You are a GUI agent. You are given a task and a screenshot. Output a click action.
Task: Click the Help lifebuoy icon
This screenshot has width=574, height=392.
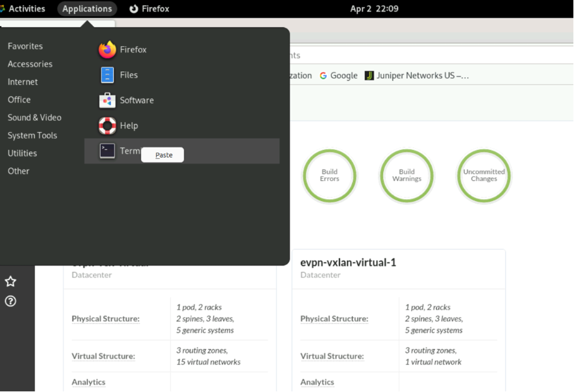107,126
